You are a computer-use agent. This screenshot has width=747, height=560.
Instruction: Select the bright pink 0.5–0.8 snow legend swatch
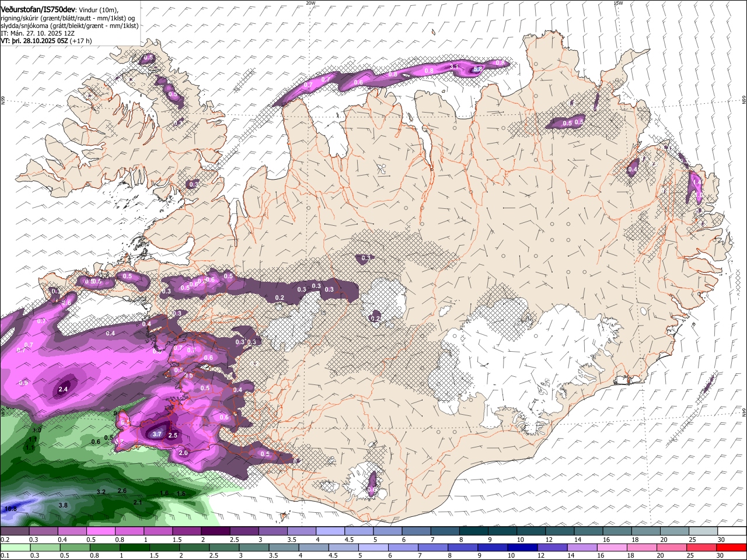[x=100, y=531]
